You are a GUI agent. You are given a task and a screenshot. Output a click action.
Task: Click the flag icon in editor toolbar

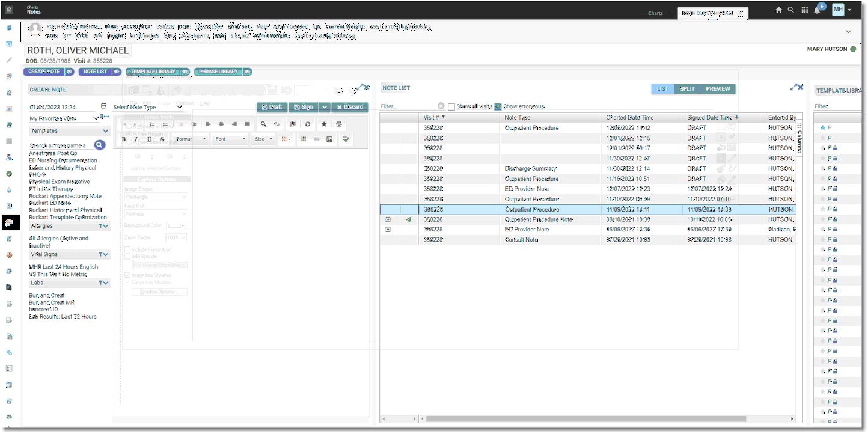(293, 124)
